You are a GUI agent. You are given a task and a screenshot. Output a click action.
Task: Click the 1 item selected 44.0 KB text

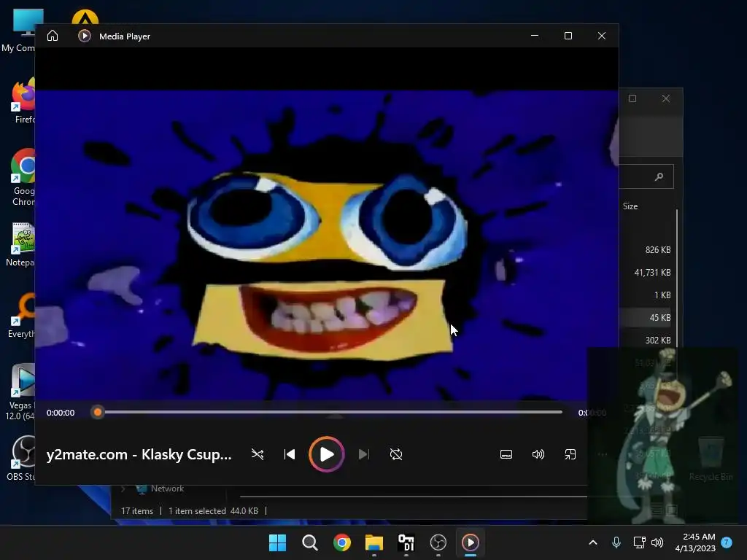pos(213,511)
